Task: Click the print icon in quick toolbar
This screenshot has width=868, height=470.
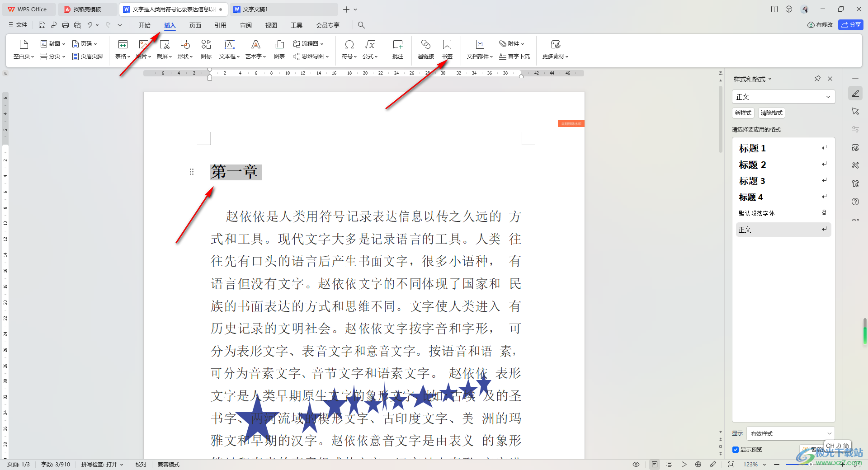Action: (66, 25)
